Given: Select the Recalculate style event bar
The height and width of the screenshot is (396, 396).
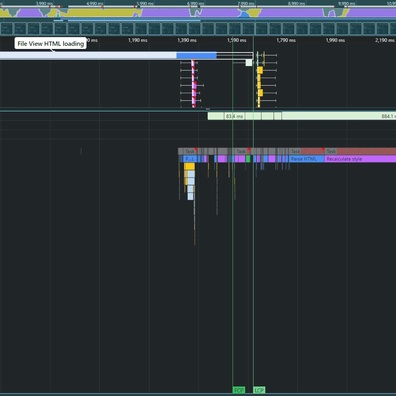Looking at the screenshot, I should (360, 159).
